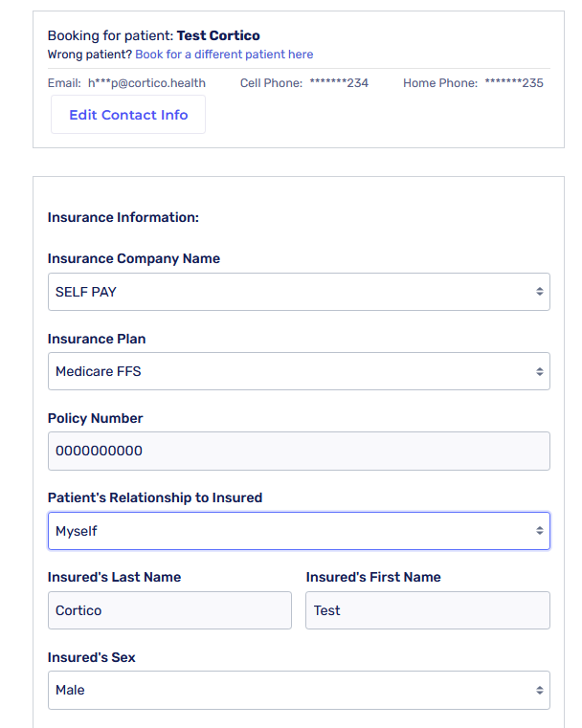Image resolution: width=582 pixels, height=728 pixels.
Task: Open the Patient's Relationship to Insured dropdown
Action: pos(299,531)
